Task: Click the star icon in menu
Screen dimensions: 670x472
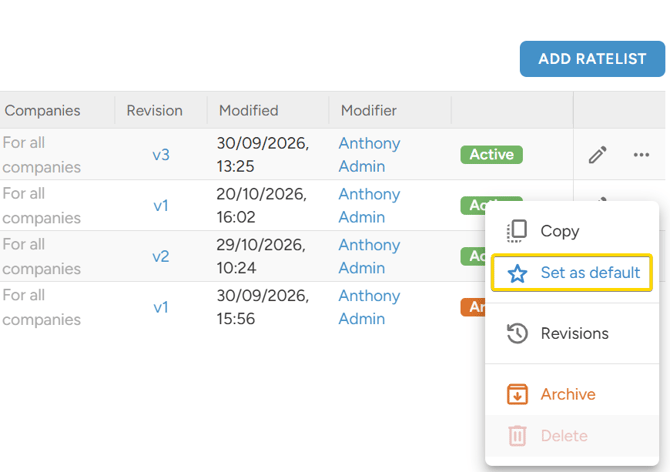Action: coord(517,273)
